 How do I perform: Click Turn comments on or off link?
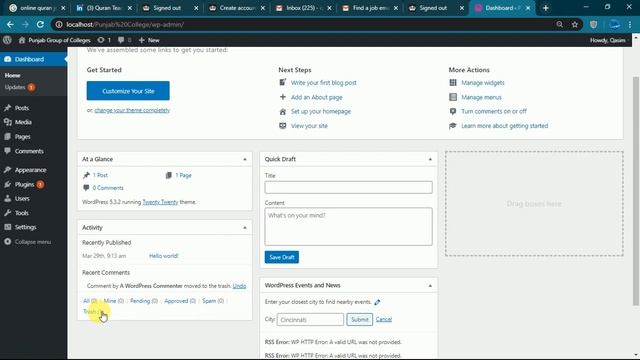point(494,111)
